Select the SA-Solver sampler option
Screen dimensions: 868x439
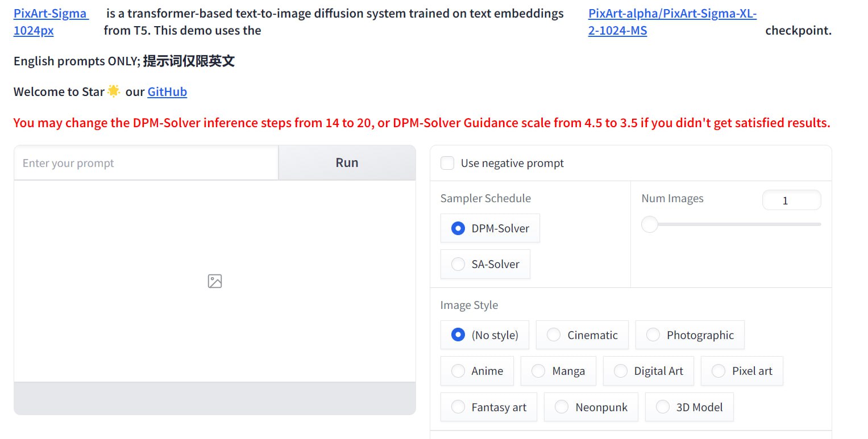click(458, 264)
